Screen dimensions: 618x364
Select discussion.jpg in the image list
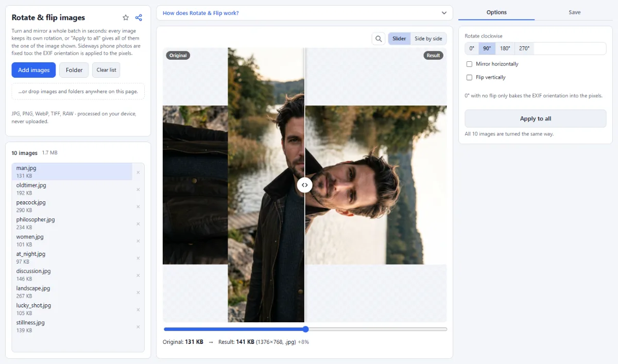point(72,275)
